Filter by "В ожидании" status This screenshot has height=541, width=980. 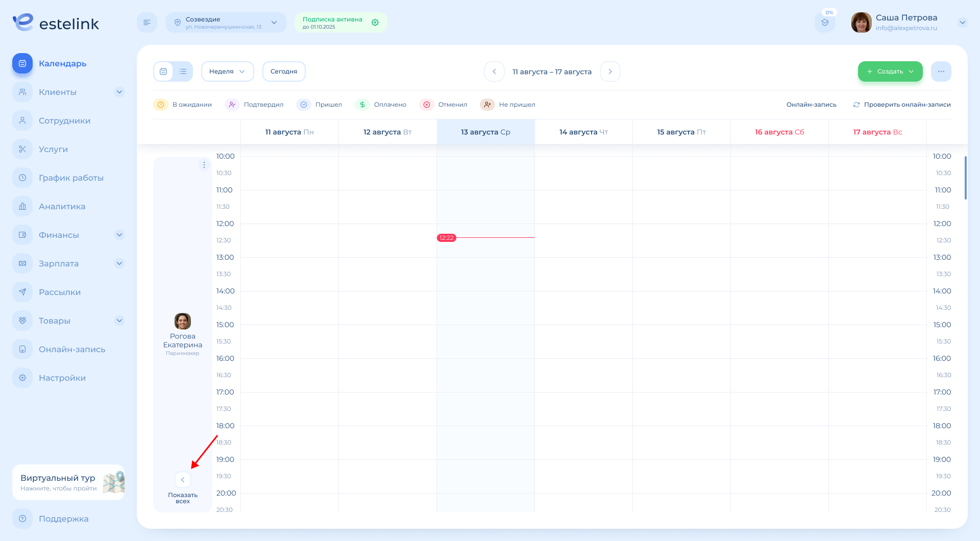coord(183,105)
